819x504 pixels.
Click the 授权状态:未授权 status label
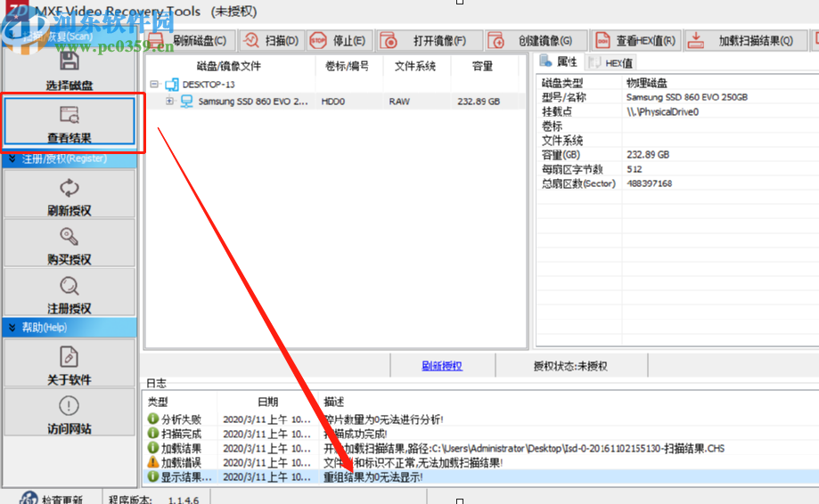(x=570, y=366)
